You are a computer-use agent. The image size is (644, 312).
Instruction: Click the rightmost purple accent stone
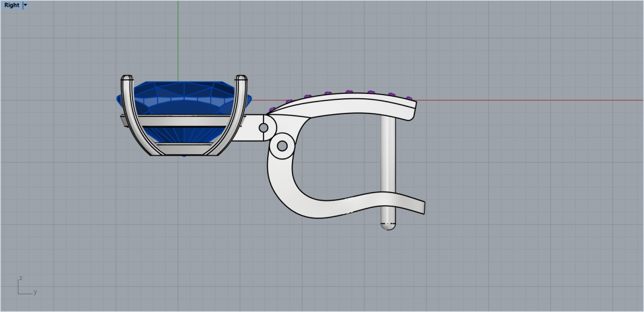(410, 99)
